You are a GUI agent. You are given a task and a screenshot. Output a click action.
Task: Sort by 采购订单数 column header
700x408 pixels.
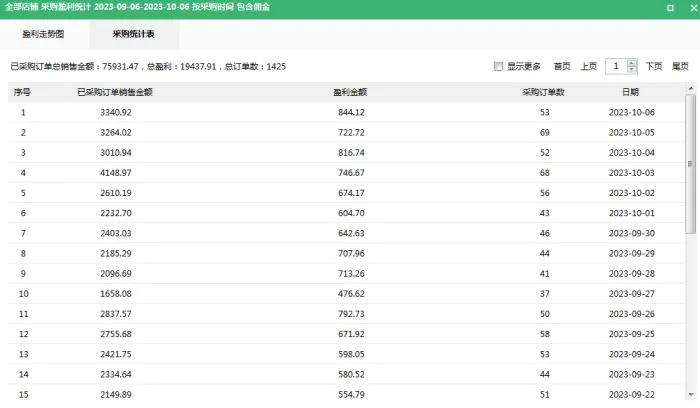click(x=544, y=92)
